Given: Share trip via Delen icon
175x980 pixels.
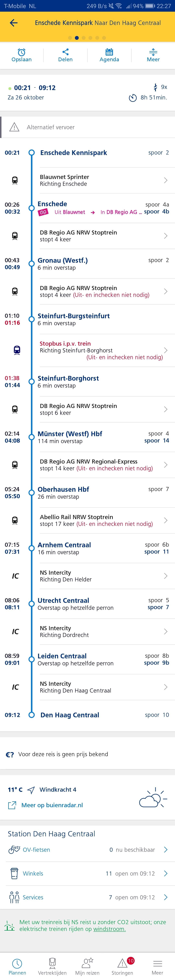Looking at the screenshot, I should (x=65, y=55).
